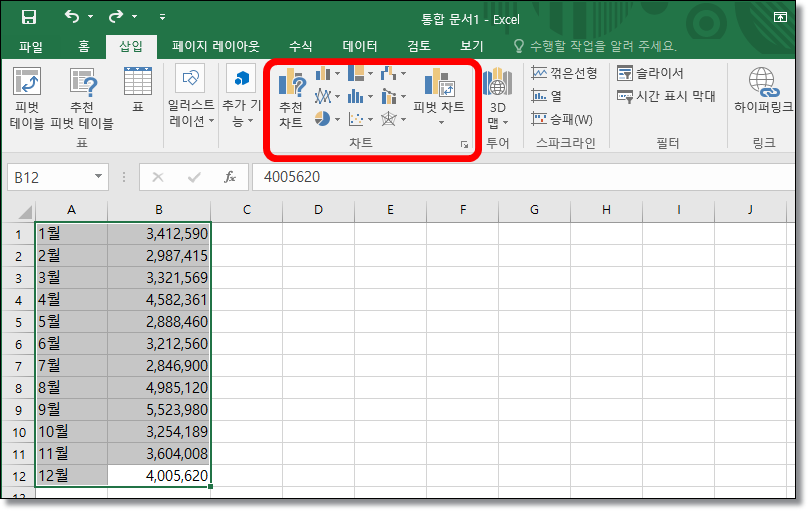Select the 삽입 tab
This screenshot has width=808, height=526.
131,46
